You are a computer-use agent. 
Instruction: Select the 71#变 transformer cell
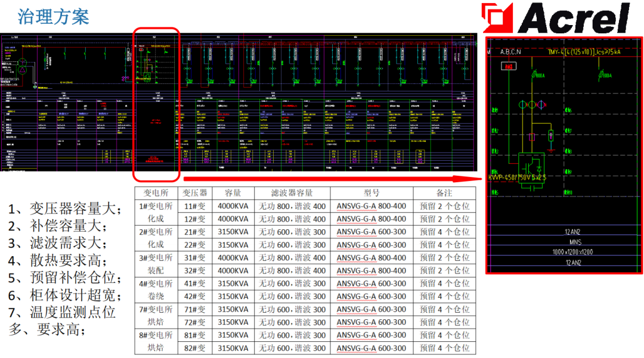pyautogui.click(x=194, y=309)
